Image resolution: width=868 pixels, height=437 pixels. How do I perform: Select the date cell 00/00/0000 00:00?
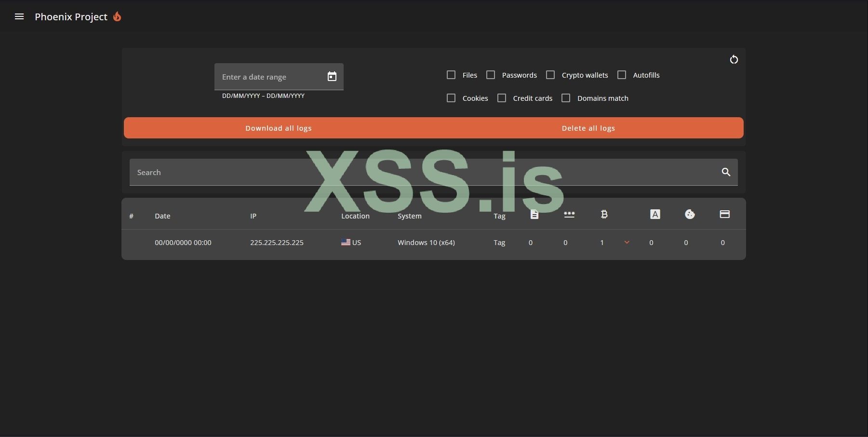(x=183, y=243)
